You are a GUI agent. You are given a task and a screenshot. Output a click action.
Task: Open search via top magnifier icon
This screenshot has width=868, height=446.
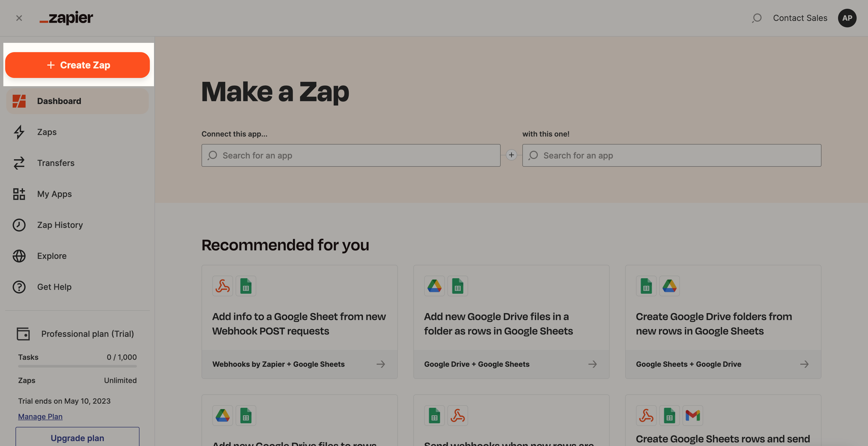pos(757,18)
